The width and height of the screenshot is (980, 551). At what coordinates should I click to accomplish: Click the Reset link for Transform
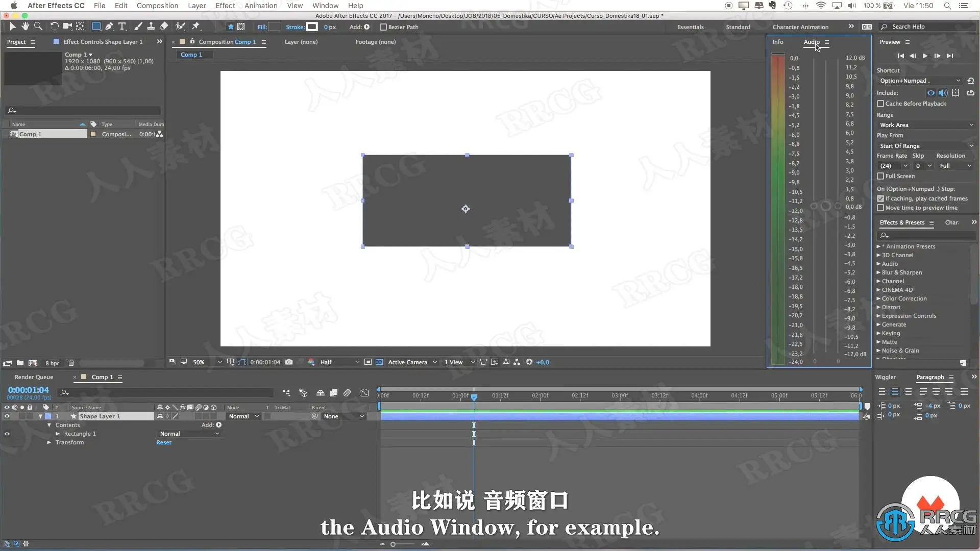(x=164, y=442)
